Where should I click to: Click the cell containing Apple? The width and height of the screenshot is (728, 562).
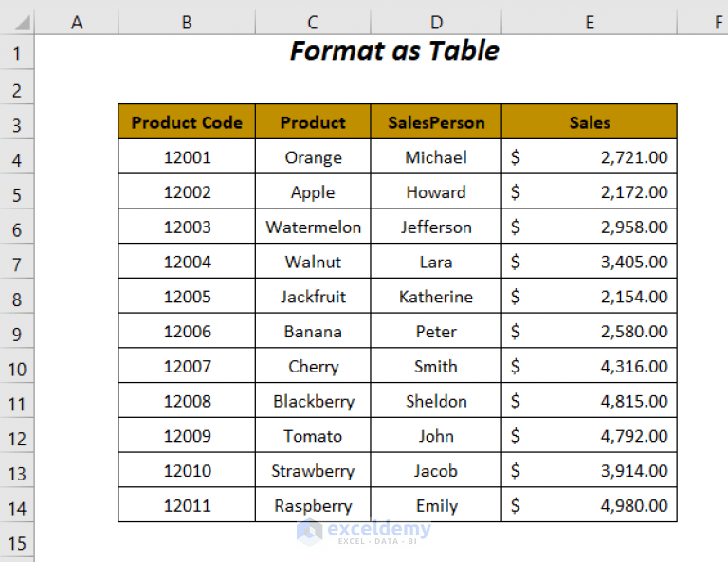313,191
